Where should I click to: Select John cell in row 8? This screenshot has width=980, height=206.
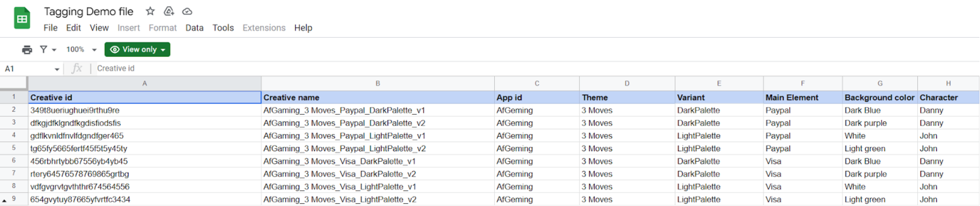pyautogui.click(x=948, y=186)
